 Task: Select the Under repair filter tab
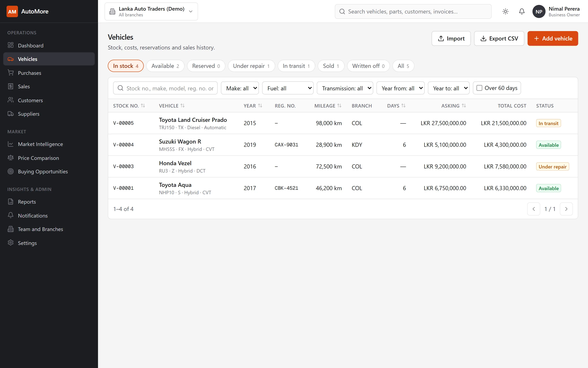(251, 66)
